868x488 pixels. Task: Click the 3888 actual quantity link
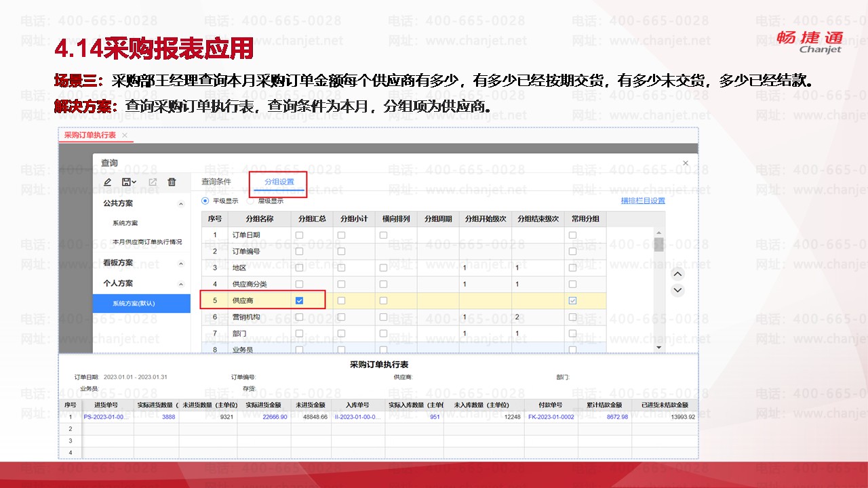point(168,417)
